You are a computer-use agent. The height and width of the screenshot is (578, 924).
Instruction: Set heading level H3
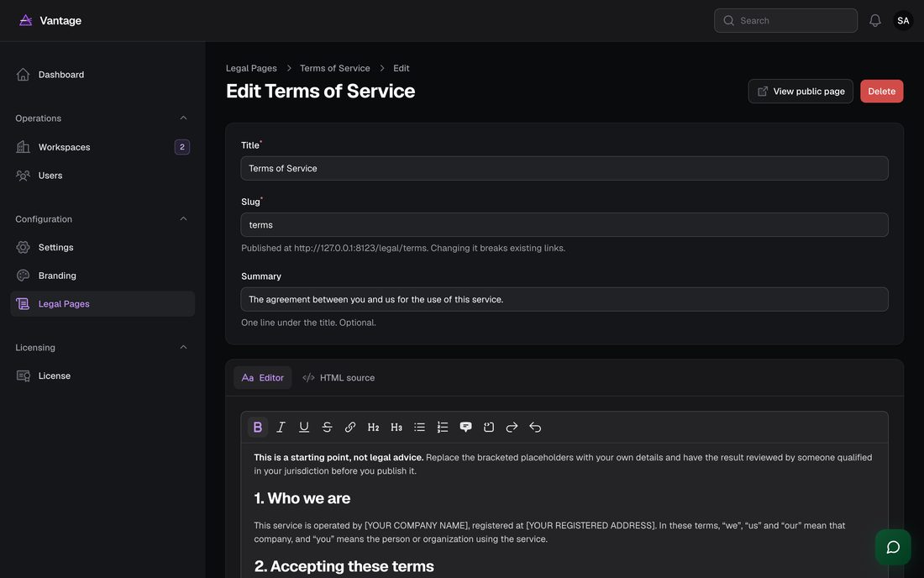[x=396, y=427]
